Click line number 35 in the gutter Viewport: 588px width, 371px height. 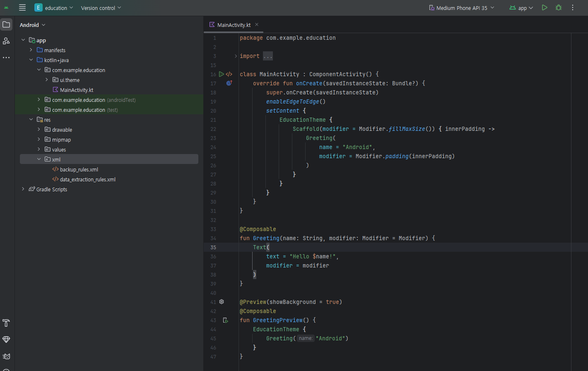tap(213, 247)
